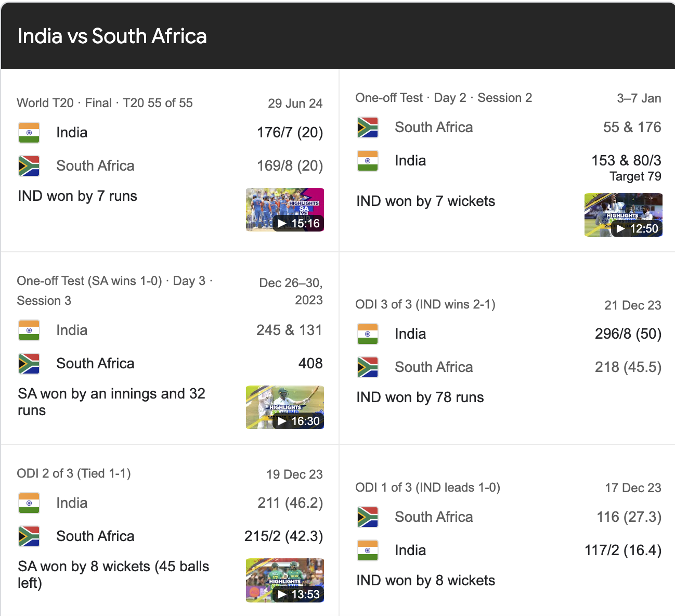Click the India flag in World T20 Final row
This screenshot has height=616, width=675.
pos(29,133)
